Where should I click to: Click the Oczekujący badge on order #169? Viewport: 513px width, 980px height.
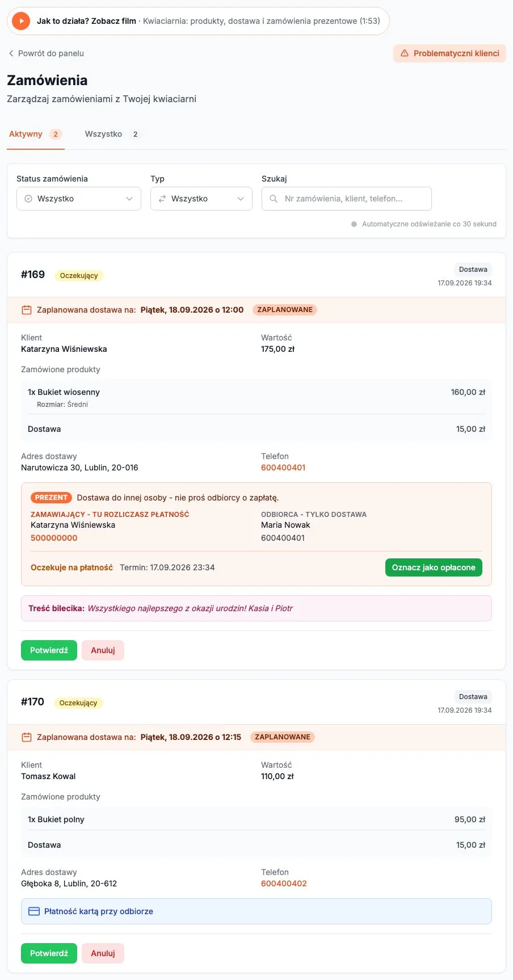pyautogui.click(x=79, y=276)
